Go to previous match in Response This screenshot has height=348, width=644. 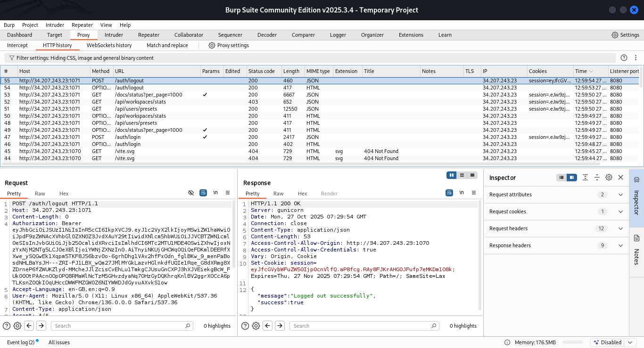[268, 326]
